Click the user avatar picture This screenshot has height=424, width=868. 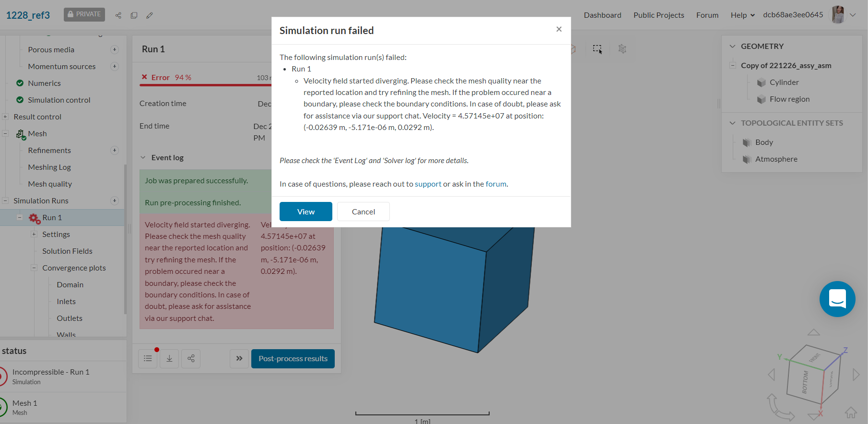click(x=838, y=15)
